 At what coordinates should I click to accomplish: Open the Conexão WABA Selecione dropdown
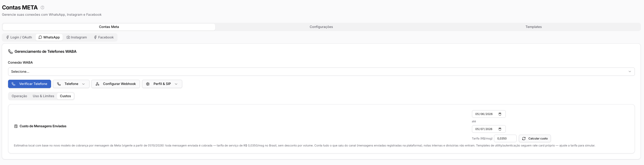pos(321,72)
